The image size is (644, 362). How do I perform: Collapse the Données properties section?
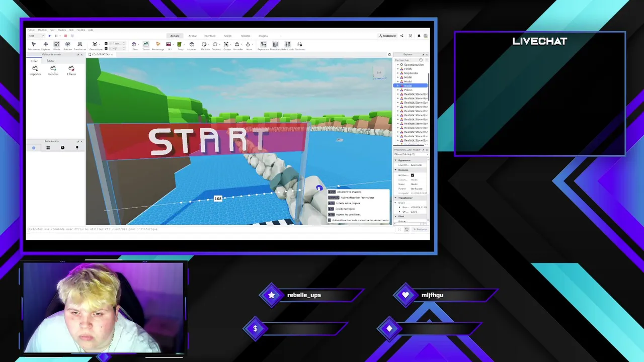pos(395,170)
